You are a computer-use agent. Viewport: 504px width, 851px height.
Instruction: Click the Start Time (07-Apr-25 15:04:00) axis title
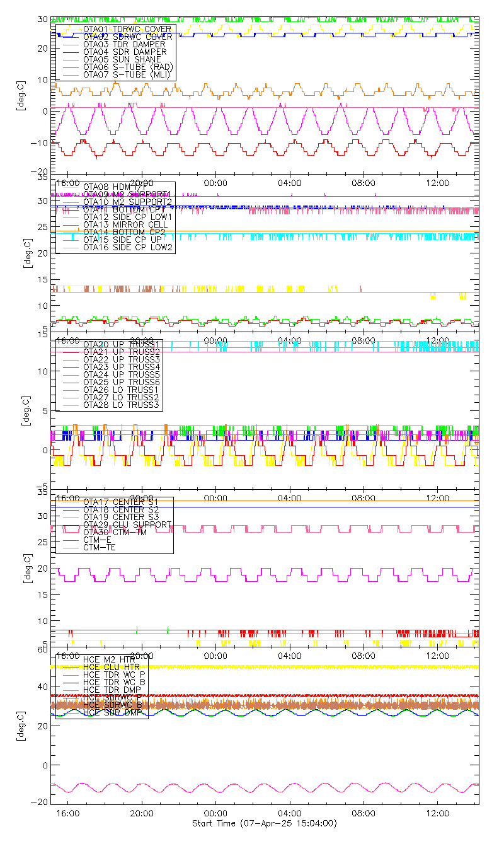(264, 823)
